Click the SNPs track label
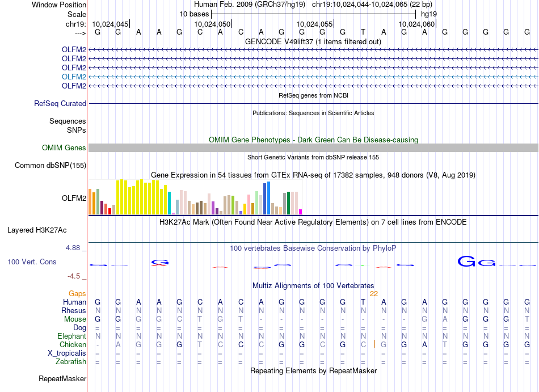 tap(77, 130)
